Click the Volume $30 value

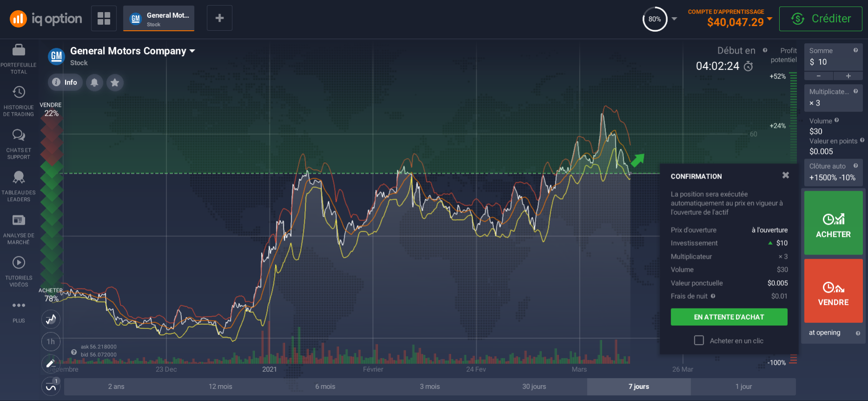(x=816, y=132)
